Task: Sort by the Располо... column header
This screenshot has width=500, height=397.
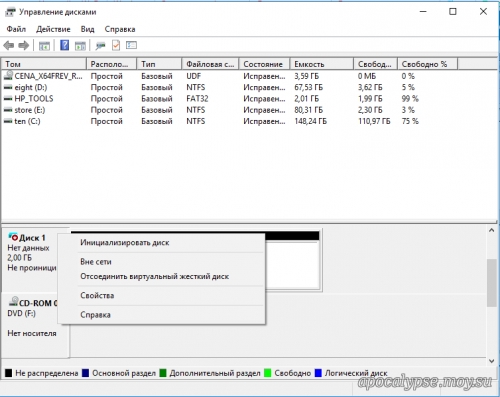Action: tap(112, 64)
